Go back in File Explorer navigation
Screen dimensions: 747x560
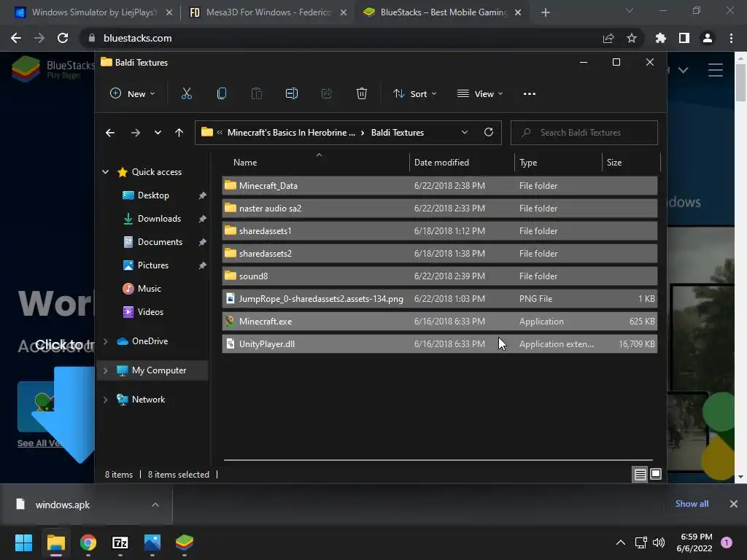pos(110,133)
